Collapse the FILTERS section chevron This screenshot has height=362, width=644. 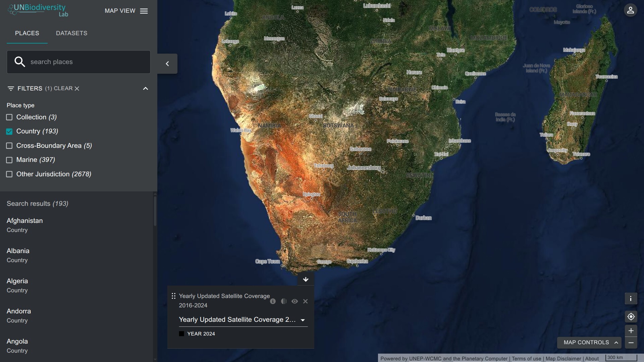pos(145,88)
